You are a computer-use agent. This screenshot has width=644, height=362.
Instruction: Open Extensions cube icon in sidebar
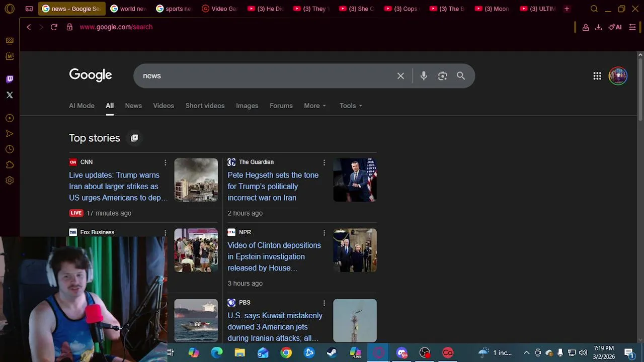pyautogui.click(x=10, y=165)
